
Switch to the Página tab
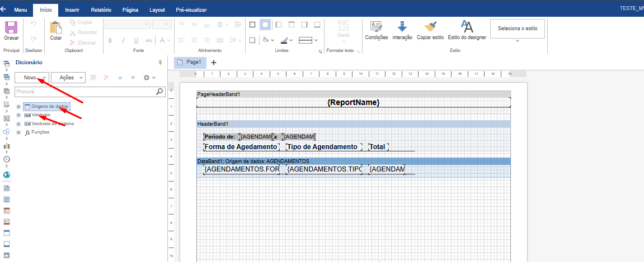(130, 10)
